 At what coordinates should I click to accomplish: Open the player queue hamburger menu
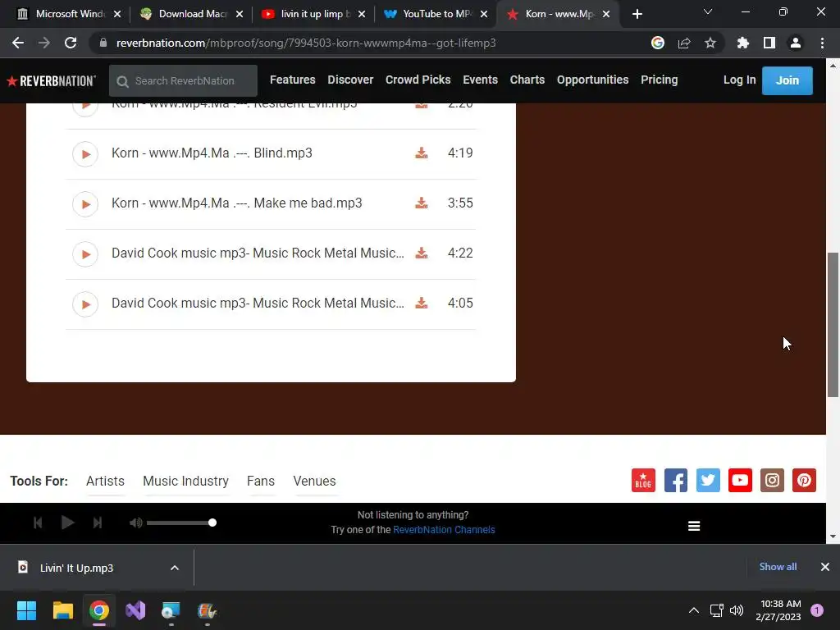[x=694, y=526]
